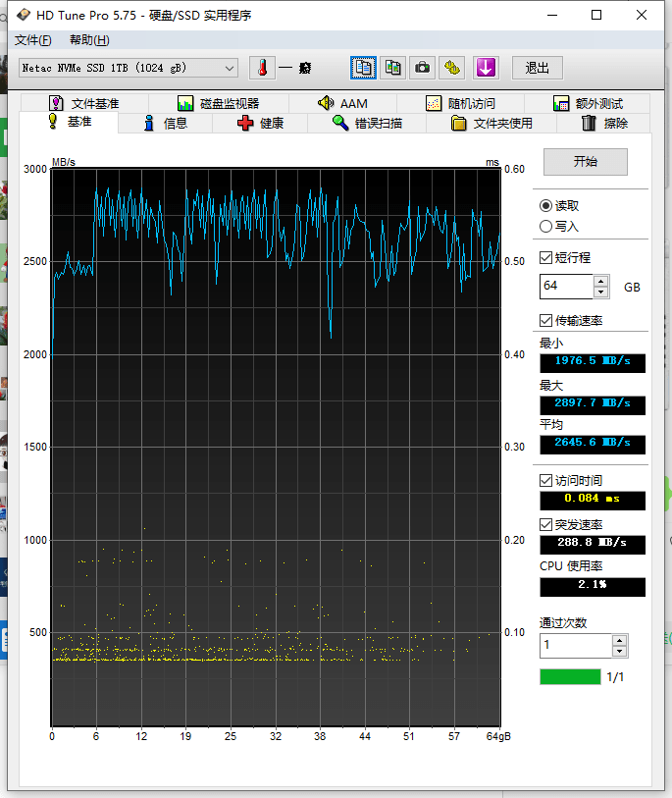
Task: Click the 退出 (Exit) button
Action: click(537, 68)
